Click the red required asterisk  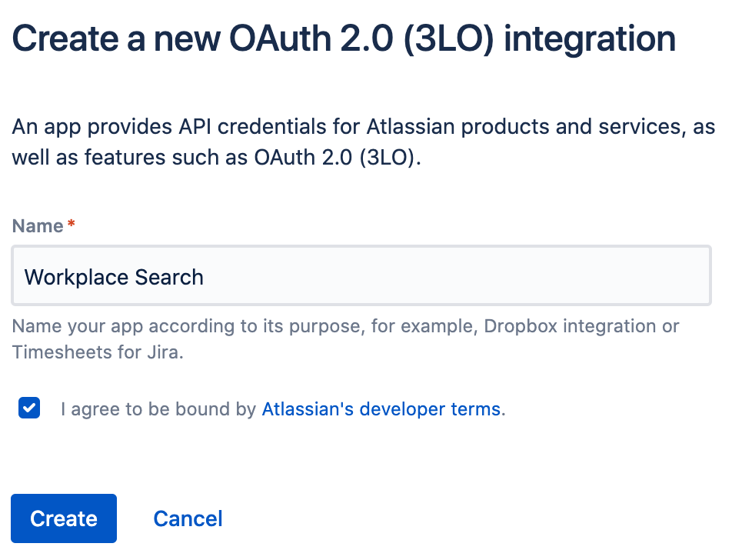point(72,225)
